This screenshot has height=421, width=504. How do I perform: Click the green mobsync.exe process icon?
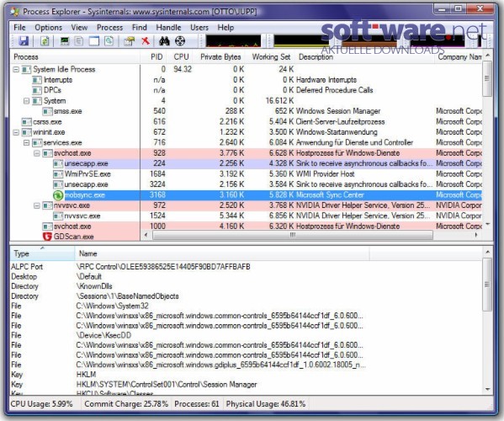pos(58,195)
